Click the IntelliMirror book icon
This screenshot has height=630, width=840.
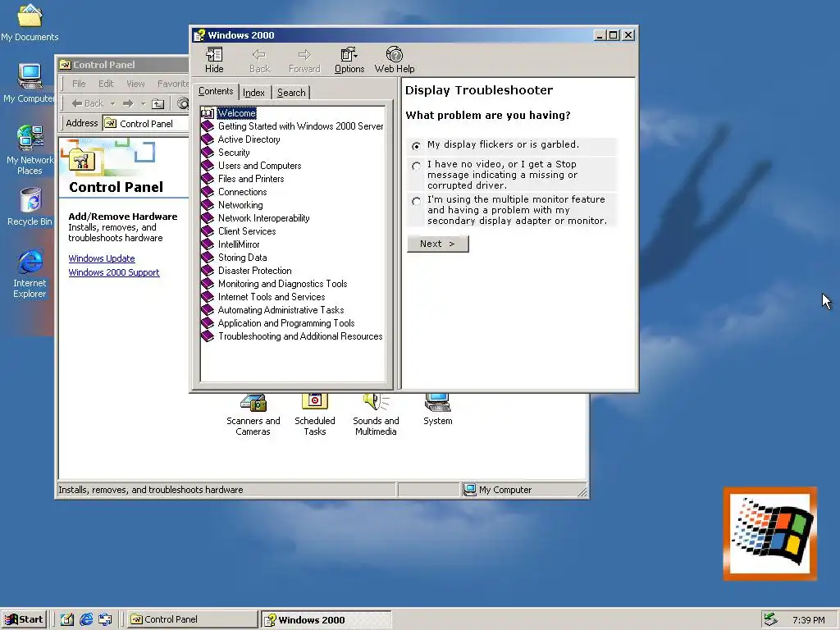pos(208,244)
